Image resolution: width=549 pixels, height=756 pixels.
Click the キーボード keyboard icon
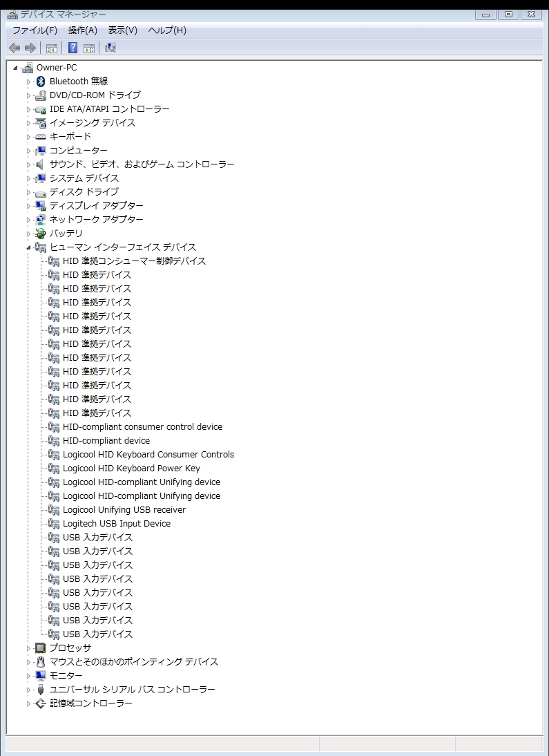41,137
